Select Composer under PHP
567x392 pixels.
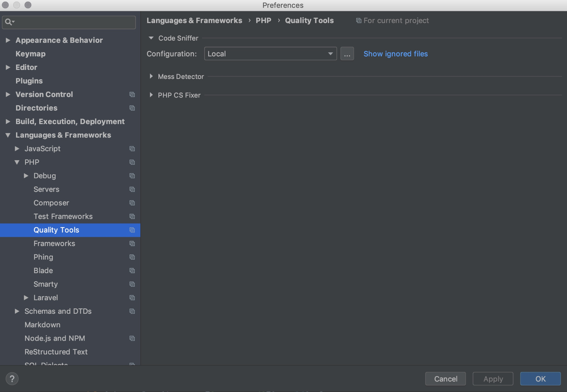[x=51, y=203]
